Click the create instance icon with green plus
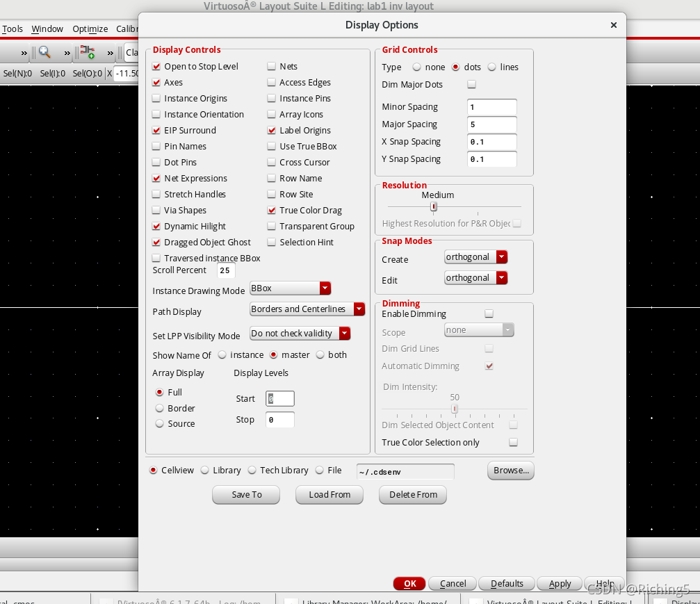 pos(87,52)
